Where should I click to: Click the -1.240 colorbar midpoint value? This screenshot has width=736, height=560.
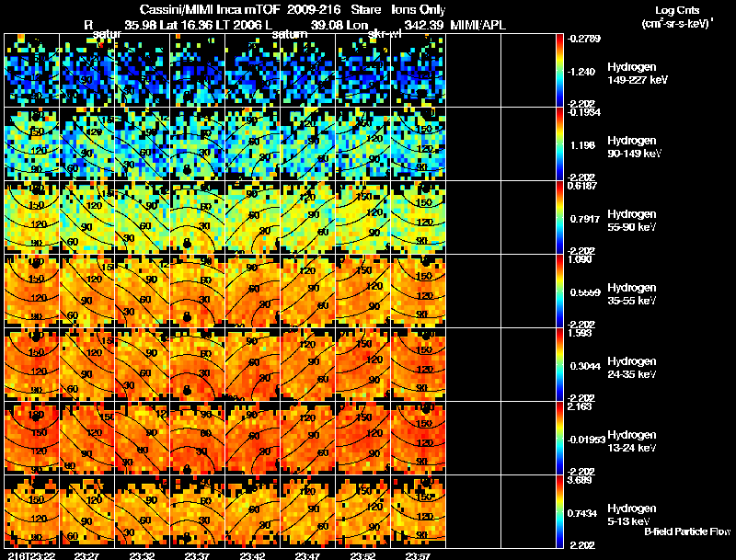coord(581,72)
